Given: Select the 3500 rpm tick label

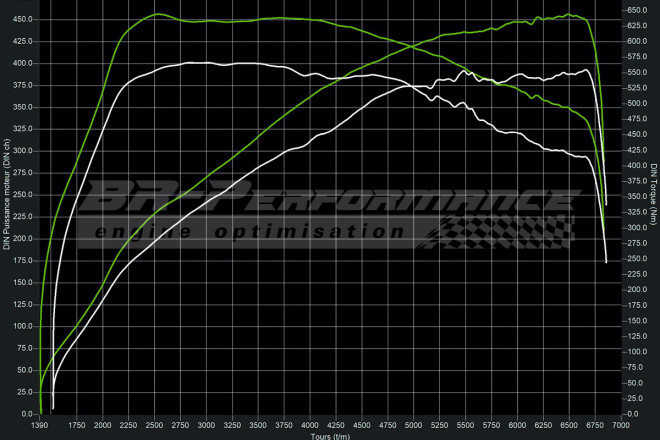Looking at the screenshot, I should coord(258,425).
